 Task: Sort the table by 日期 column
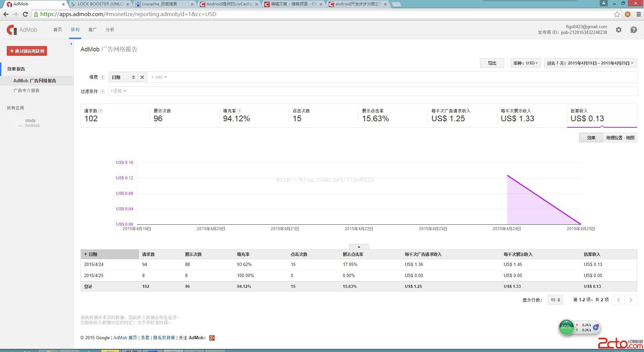pos(110,254)
